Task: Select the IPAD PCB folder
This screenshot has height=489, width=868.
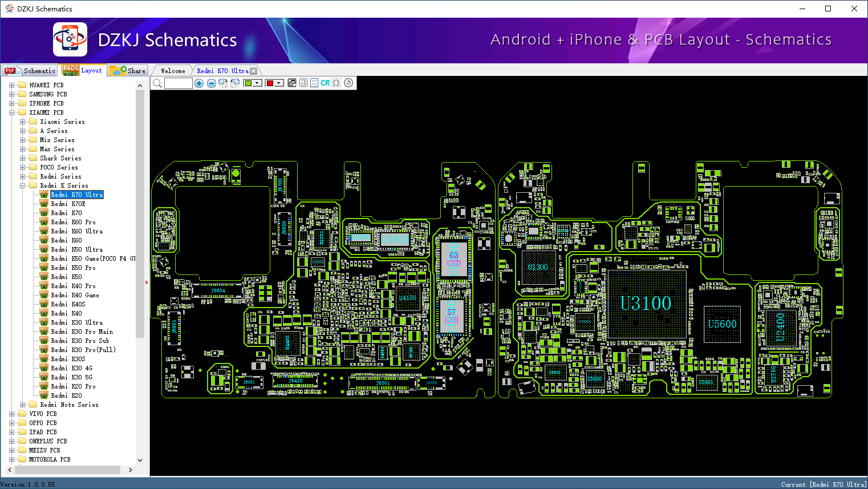Action: pos(43,432)
